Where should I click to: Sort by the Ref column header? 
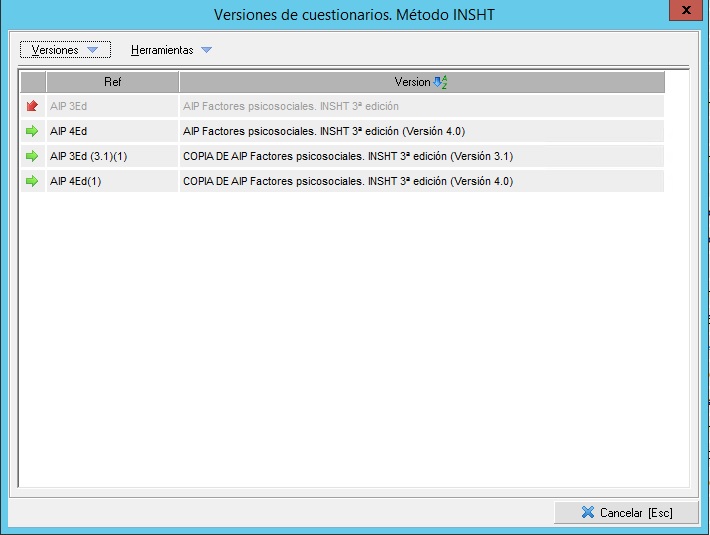112,82
